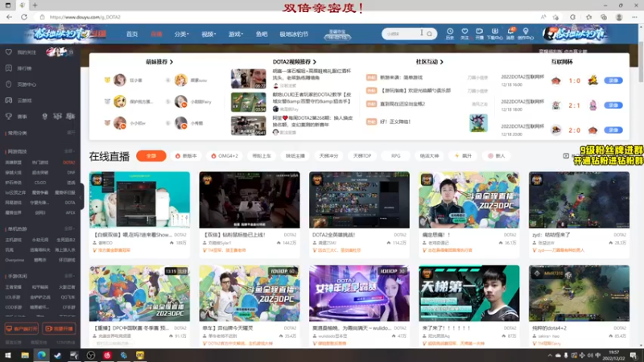Open 天梯第一 stream thumbnail
The image size is (644, 362).
[x=469, y=293]
